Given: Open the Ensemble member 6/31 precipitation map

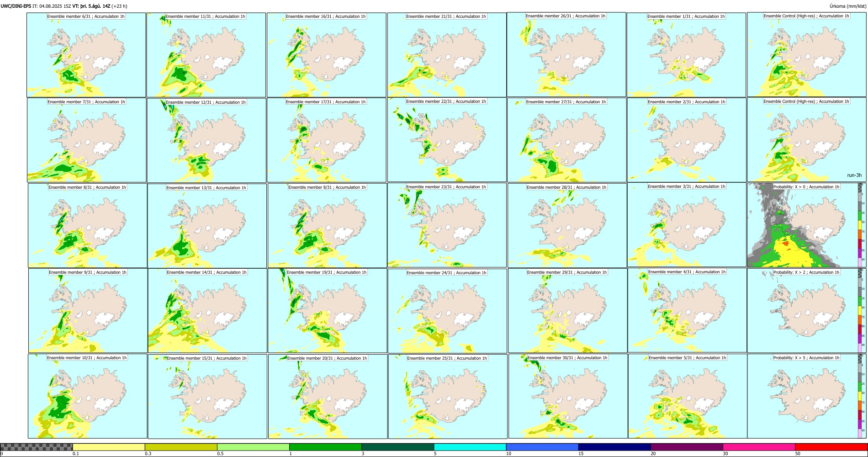Looking at the screenshot, I should 86,55.
